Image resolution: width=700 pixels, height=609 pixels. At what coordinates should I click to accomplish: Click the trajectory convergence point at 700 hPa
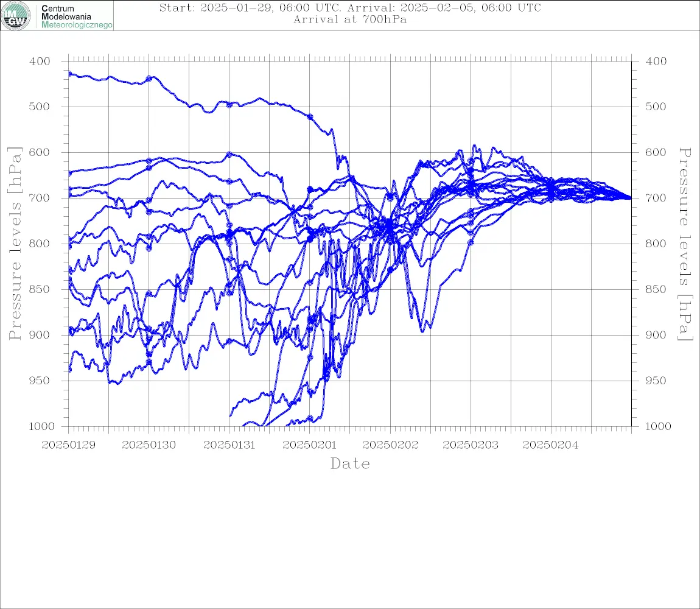point(630,198)
